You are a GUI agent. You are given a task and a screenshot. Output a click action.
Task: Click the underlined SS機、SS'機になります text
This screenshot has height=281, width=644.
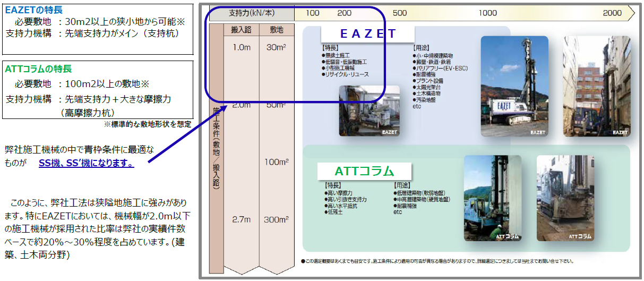(x=86, y=163)
